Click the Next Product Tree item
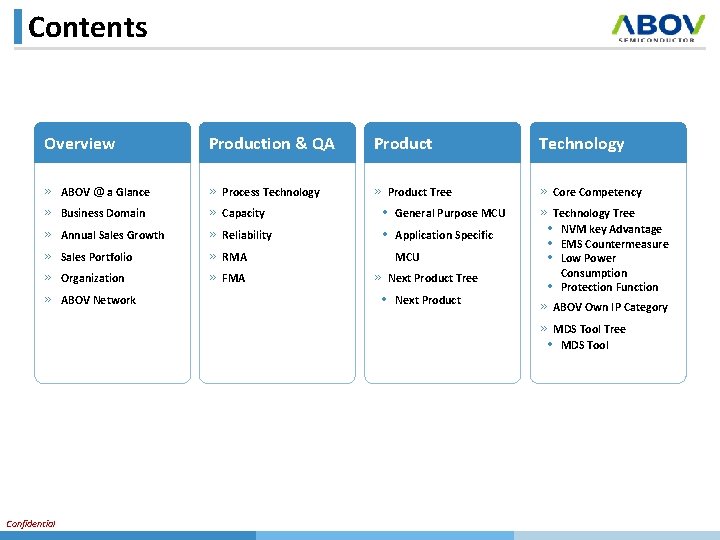 click(433, 278)
